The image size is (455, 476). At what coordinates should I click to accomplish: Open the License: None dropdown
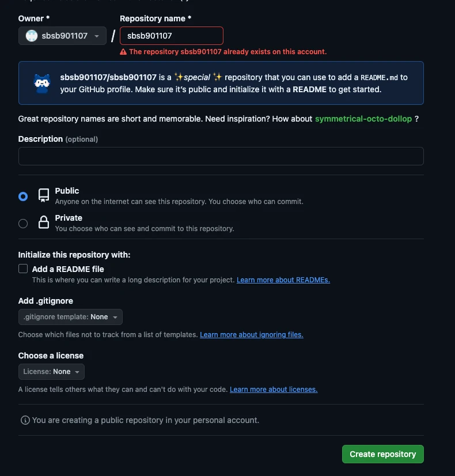coord(52,372)
